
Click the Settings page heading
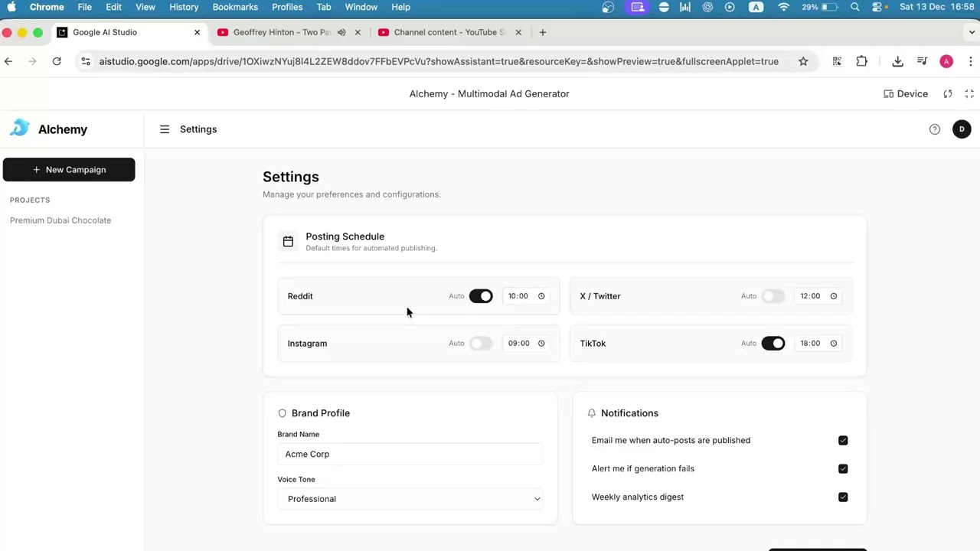point(291,177)
